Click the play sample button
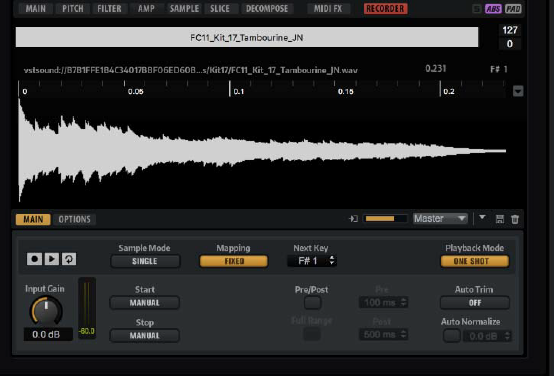 pos(52,259)
